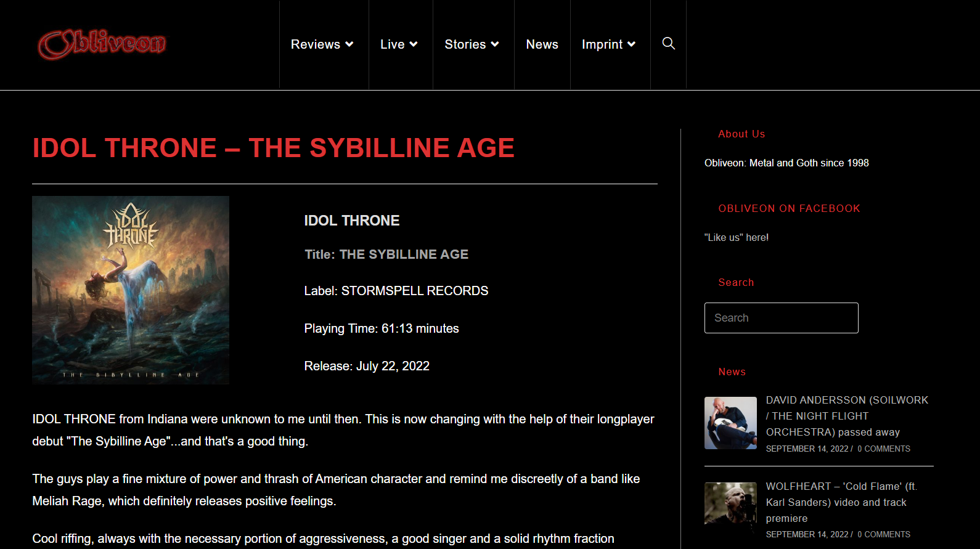The image size is (980, 549).
Task: Select the Playing Time: 61:13 minutes text
Action: (382, 328)
